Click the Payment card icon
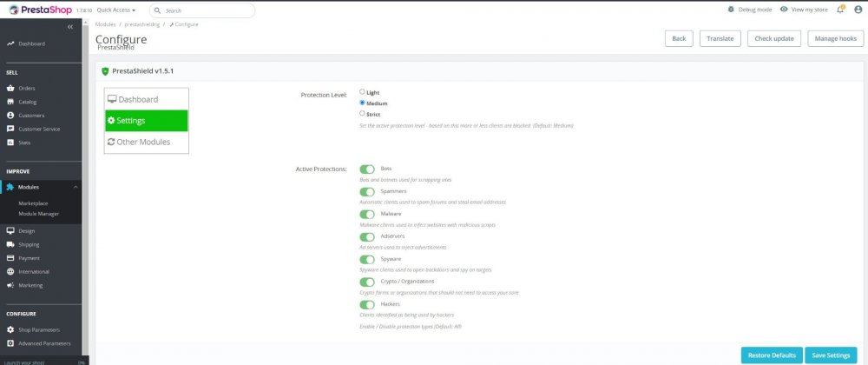Viewport: 868px width, 365px height. [x=10, y=258]
